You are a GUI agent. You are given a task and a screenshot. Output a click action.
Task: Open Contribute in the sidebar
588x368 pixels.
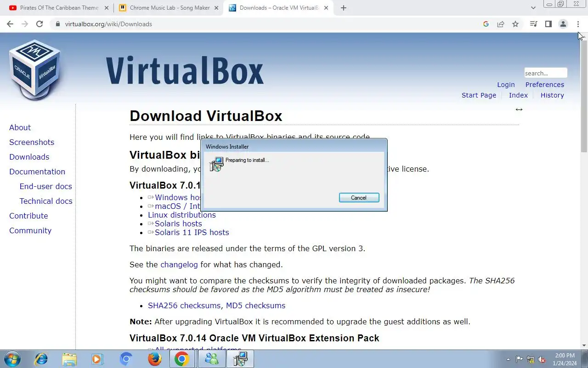pos(28,216)
